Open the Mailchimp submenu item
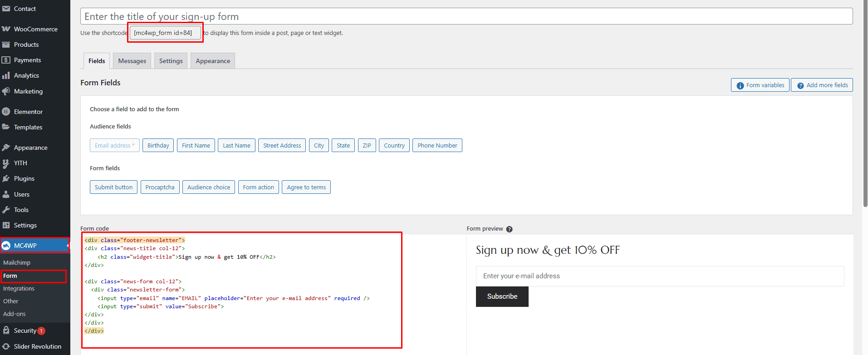The height and width of the screenshot is (355, 868). tap(17, 263)
